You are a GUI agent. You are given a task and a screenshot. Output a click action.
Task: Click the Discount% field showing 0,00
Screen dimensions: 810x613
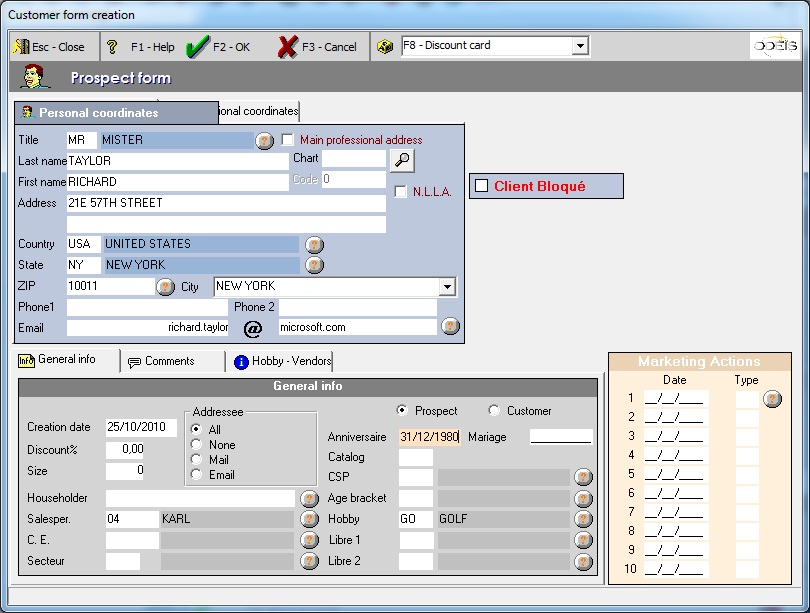pos(125,449)
